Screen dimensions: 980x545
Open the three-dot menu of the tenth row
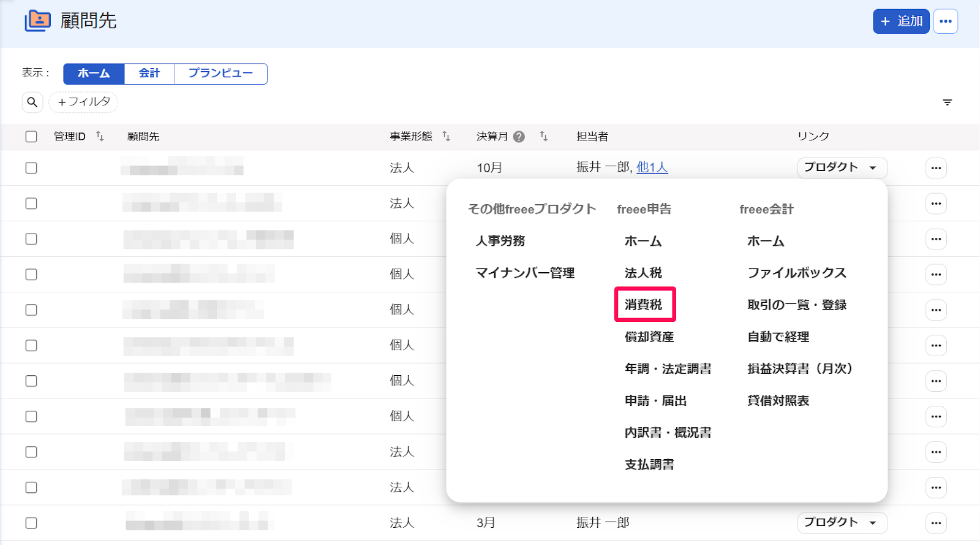tap(936, 488)
